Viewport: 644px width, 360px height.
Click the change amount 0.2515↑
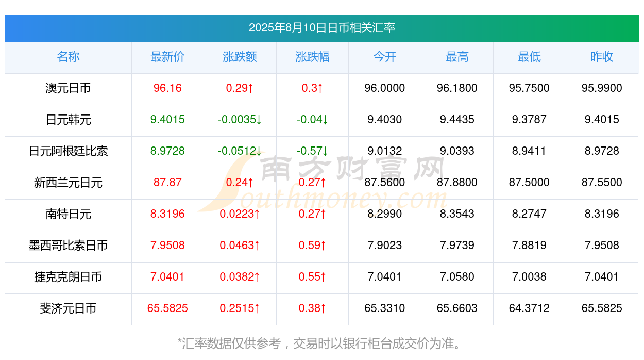[240, 308]
